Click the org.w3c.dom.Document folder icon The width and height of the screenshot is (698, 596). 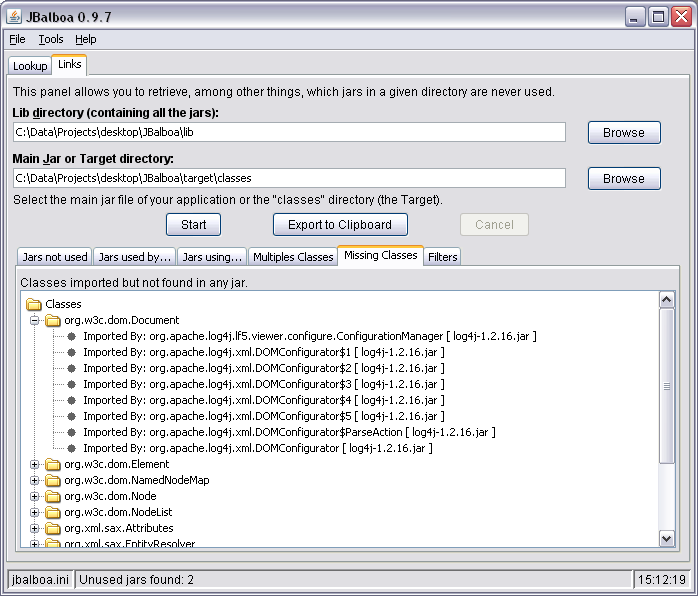53,320
